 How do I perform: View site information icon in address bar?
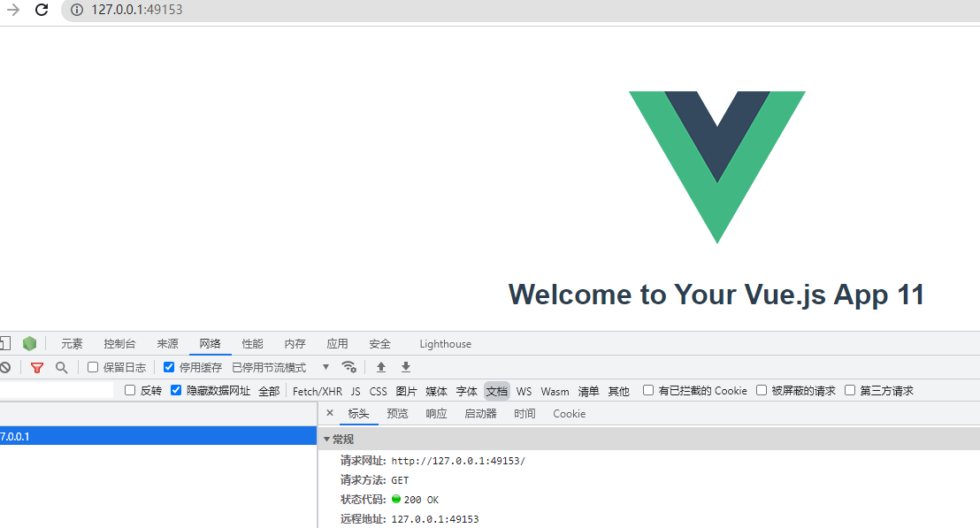[76, 10]
